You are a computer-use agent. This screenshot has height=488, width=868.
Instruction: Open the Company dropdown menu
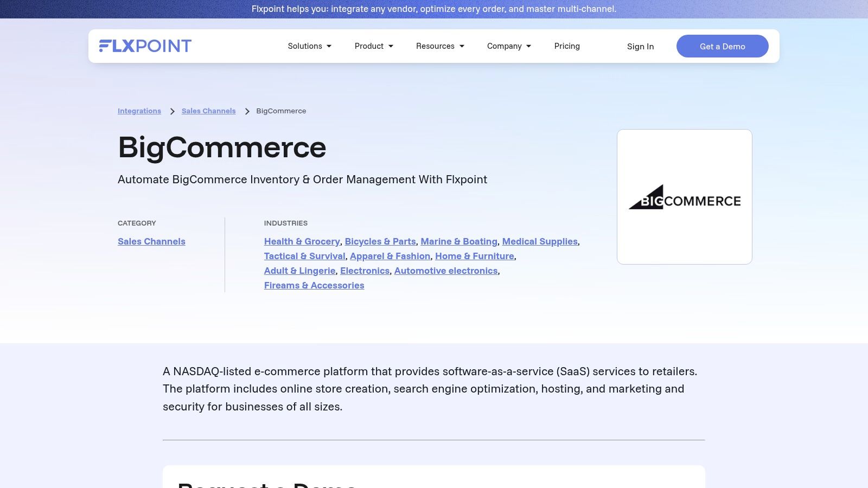pos(509,46)
